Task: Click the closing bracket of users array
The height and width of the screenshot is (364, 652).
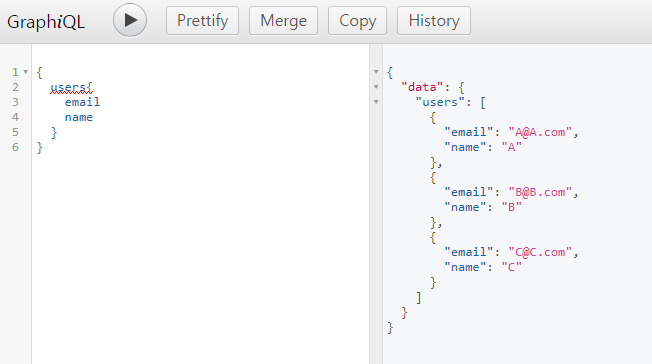Action: point(419,298)
